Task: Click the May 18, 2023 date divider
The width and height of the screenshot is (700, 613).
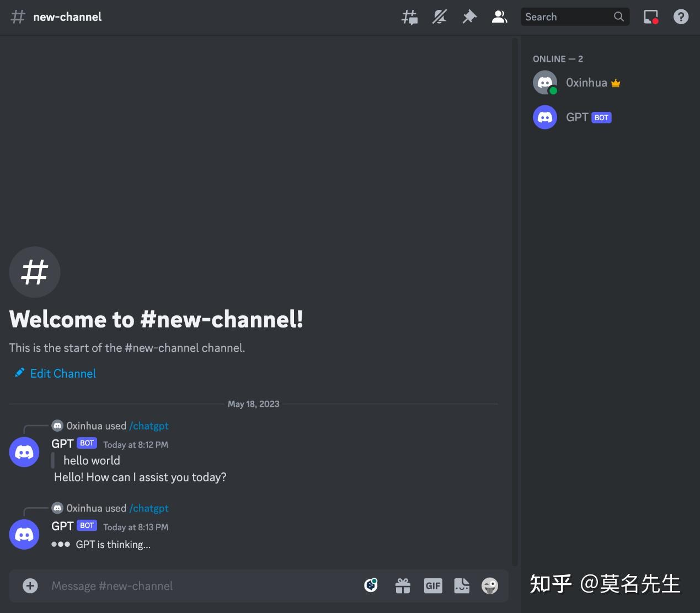Action: tap(253, 404)
